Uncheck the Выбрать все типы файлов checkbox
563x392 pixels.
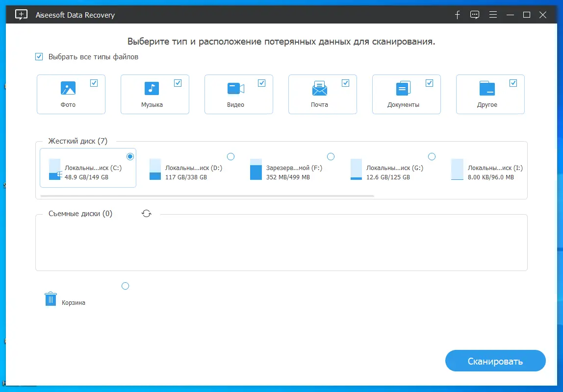pyautogui.click(x=39, y=56)
